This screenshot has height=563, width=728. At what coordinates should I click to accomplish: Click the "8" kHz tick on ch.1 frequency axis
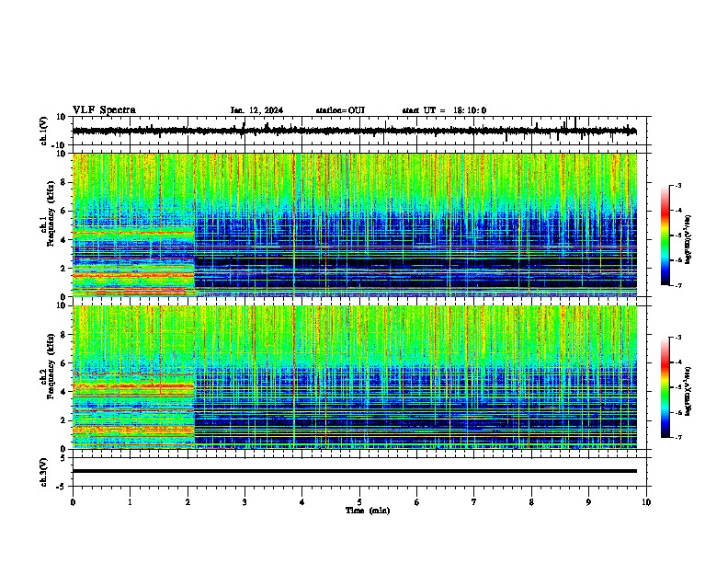(x=63, y=182)
